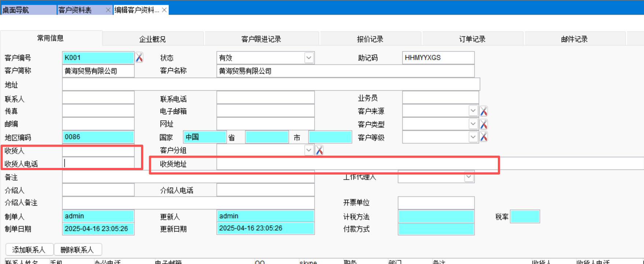Image resolution: width=644 pixels, height=264 pixels.
Task: Click into the 收货地址 input field
Action: click(x=357, y=164)
